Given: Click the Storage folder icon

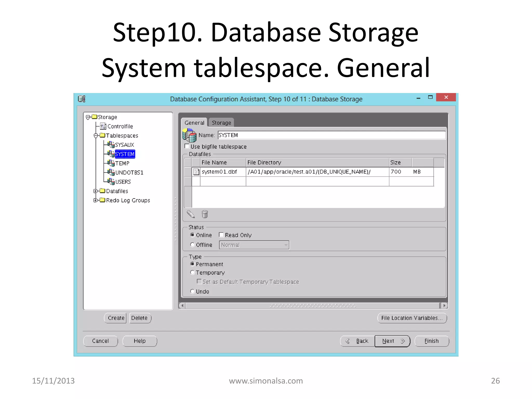Looking at the screenshot, I should [95, 117].
